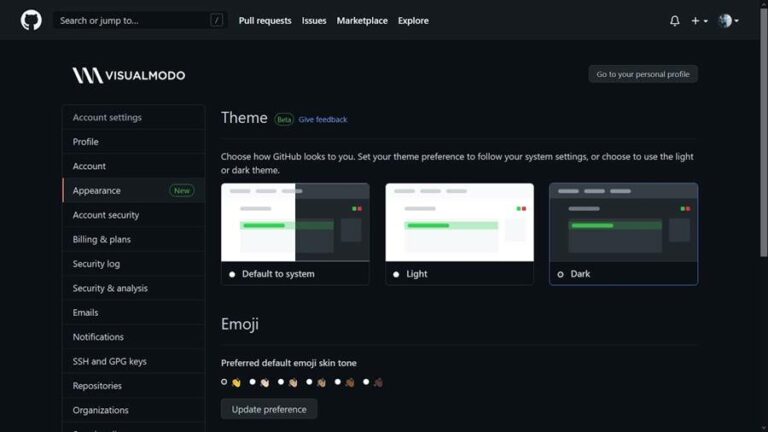Choose the default yellow emoji skin tone
Viewport: 768px width, 432px height.
(224, 382)
